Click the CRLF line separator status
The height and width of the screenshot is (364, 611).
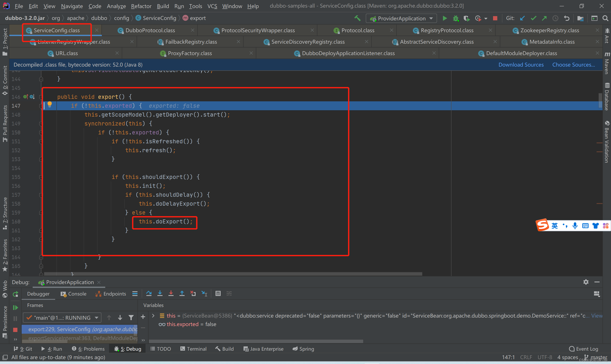tap(526, 357)
